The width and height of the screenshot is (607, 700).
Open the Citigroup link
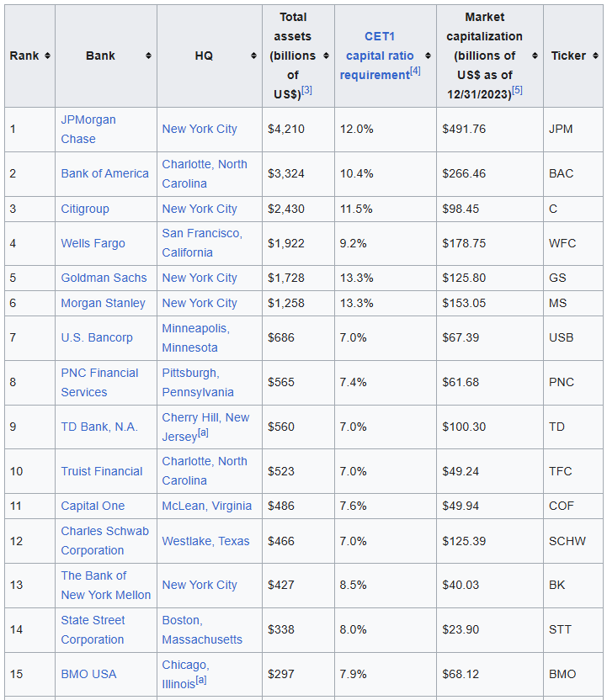pos(85,209)
